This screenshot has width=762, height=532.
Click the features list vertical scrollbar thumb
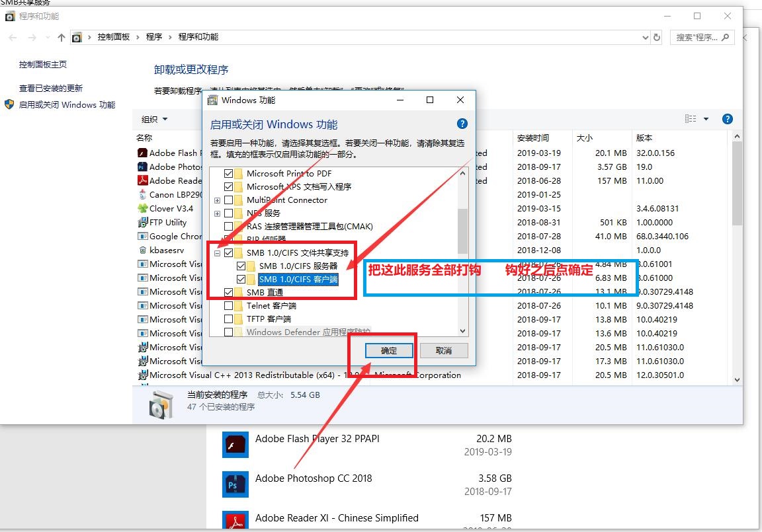click(x=462, y=231)
